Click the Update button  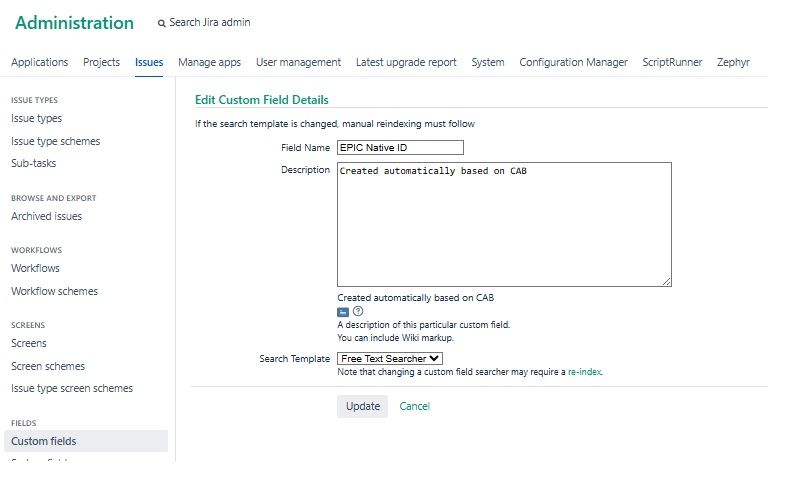(362, 406)
